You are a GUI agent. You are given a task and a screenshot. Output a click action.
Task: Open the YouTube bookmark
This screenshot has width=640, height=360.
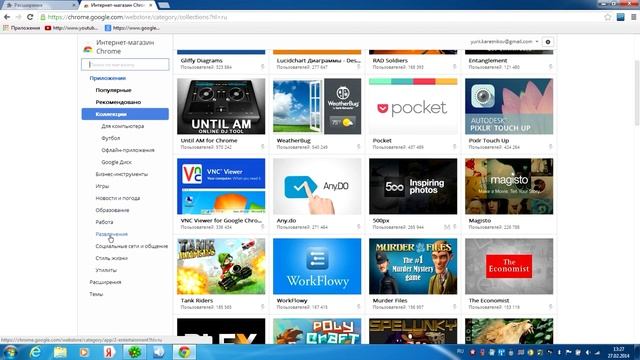71,28
